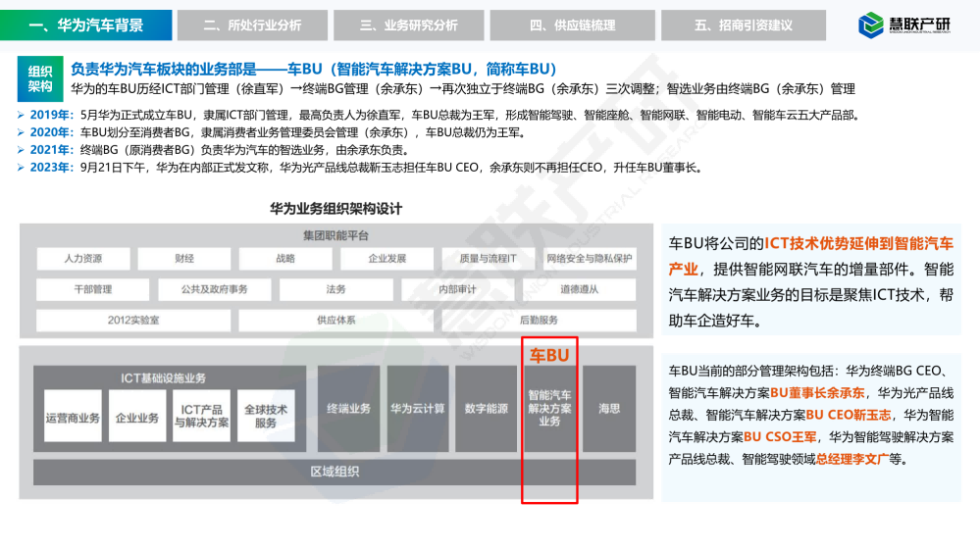The image size is (980, 551).
Task: Select the 一、华为汽车背景 tab
Action: 85,25
